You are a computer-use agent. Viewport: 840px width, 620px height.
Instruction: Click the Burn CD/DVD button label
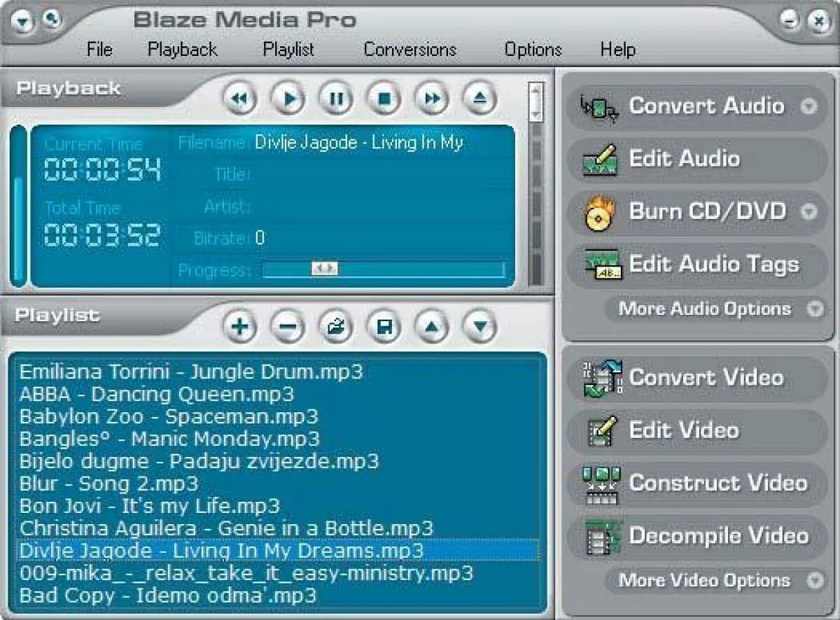pyautogui.click(x=708, y=211)
